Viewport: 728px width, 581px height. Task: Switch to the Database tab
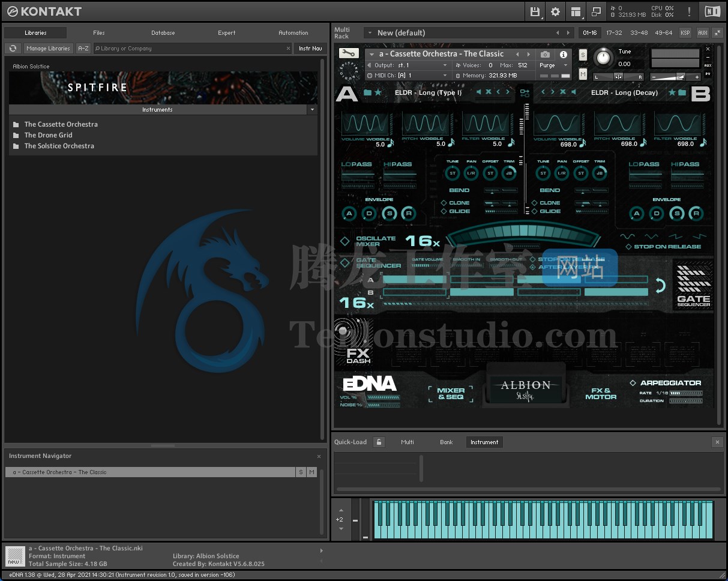tap(163, 33)
